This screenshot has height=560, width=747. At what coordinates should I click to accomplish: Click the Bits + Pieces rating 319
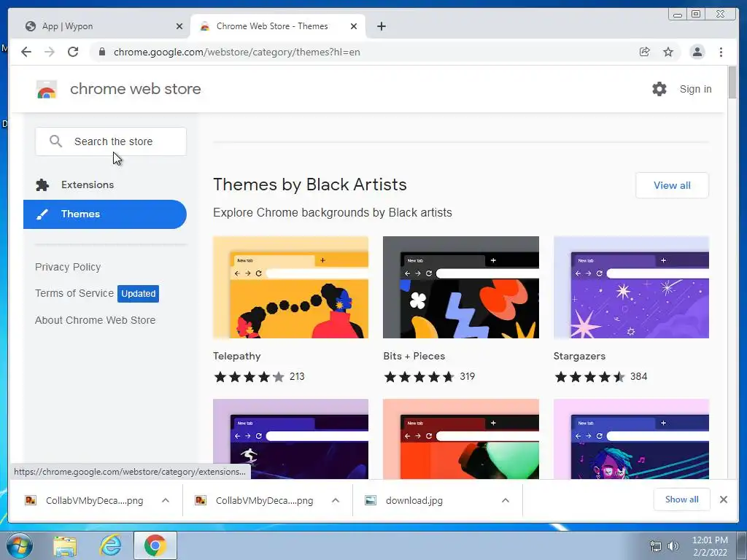(x=429, y=377)
